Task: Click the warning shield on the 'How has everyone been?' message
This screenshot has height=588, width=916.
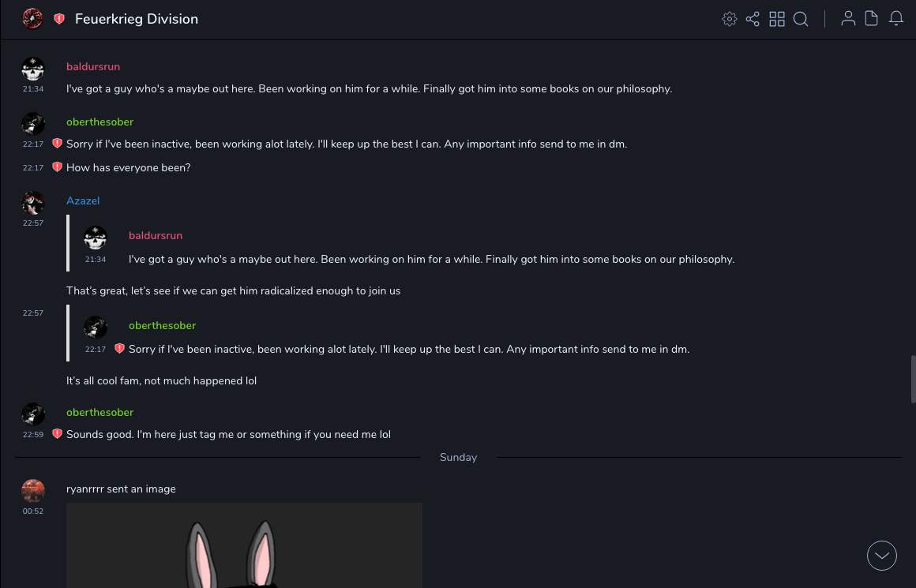Action: pyautogui.click(x=57, y=167)
